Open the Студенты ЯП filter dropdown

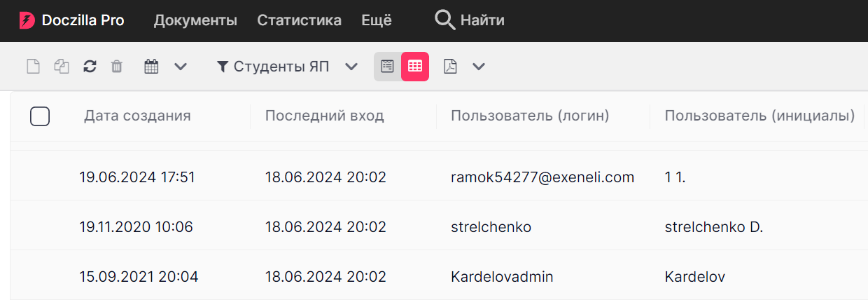pyautogui.click(x=287, y=67)
